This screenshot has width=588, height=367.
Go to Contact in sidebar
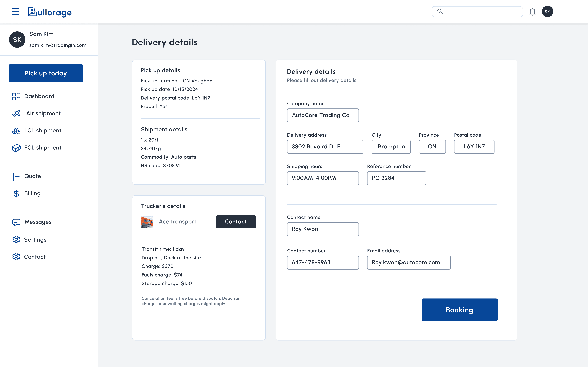(35, 257)
